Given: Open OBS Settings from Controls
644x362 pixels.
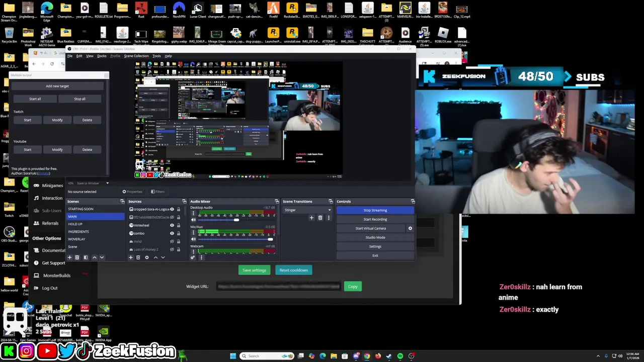Looking at the screenshot, I should pyautogui.click(x=375, y=246).
